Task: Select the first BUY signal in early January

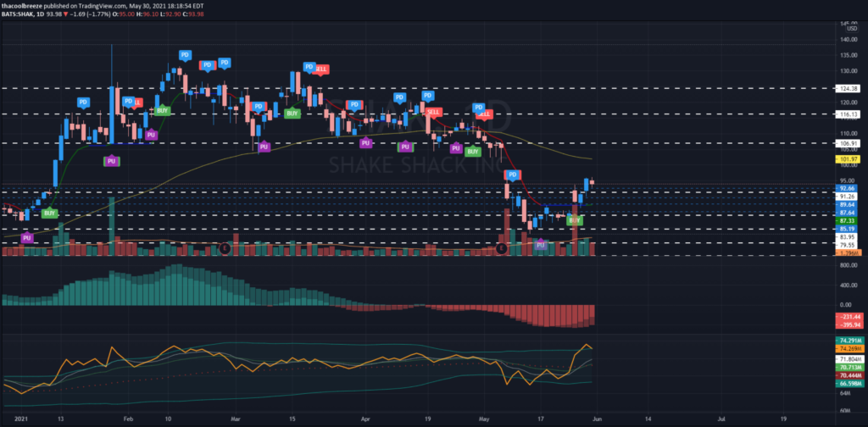Action: coord(48,214)
